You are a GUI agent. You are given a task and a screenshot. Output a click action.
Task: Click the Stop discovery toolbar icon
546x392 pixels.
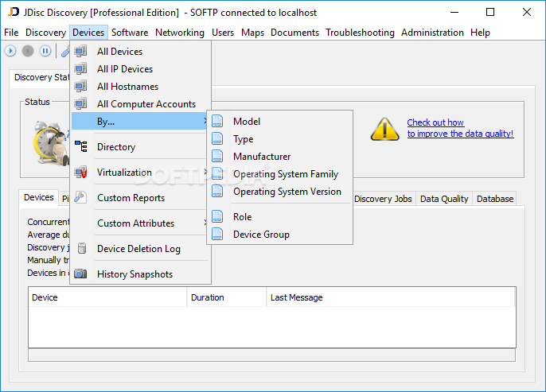(x=28, y=51)
